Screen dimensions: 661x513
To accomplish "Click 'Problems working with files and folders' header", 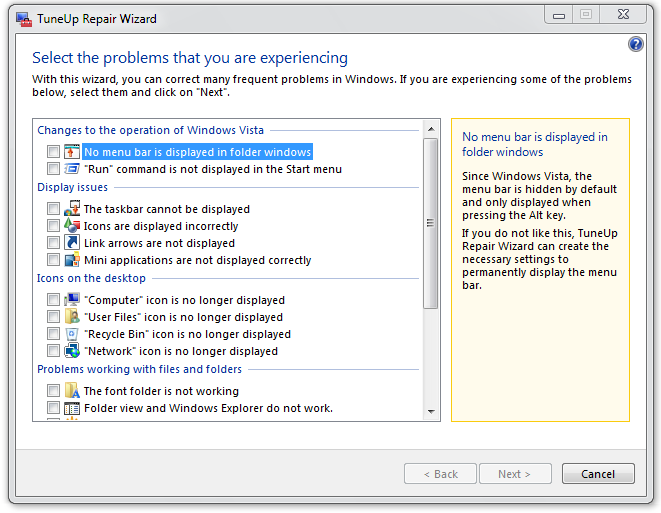I will click(140, 369).
